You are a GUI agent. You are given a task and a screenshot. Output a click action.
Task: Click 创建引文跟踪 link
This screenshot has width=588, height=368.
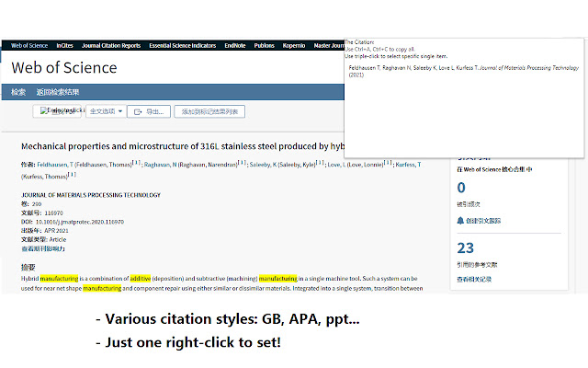coord(483,221)
